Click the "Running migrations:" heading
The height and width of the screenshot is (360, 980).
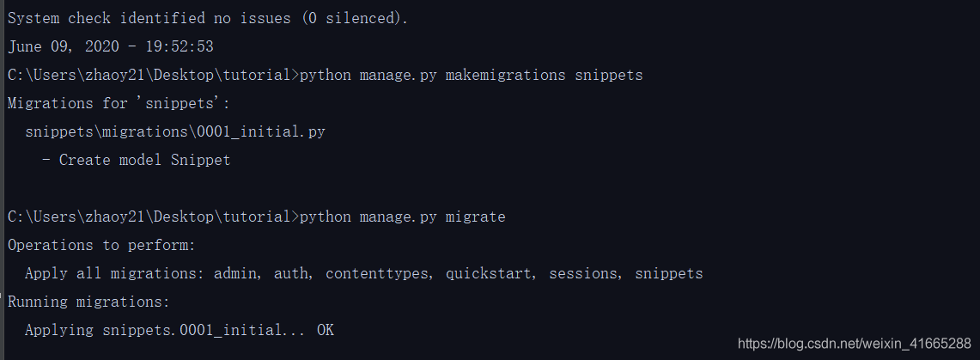click(88, 302)
